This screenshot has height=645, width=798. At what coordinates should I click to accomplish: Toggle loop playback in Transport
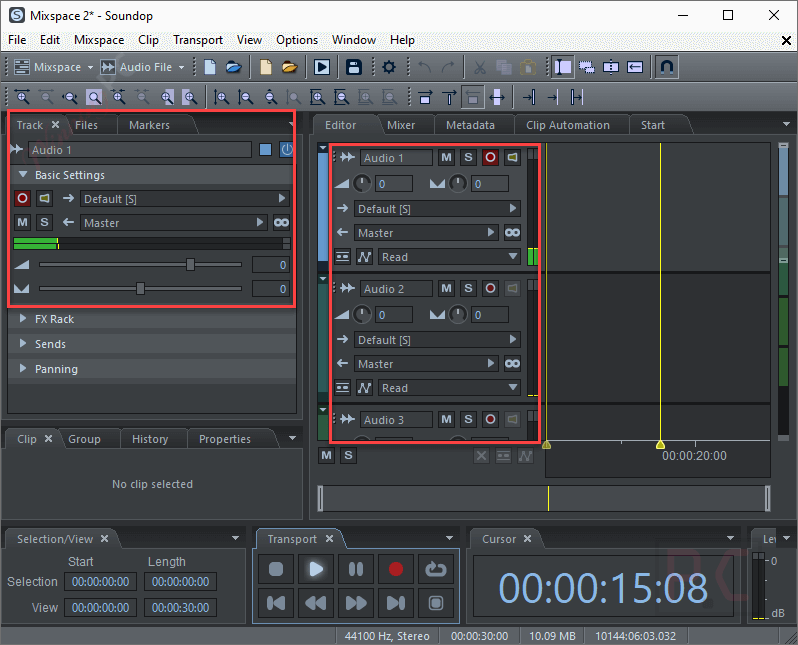tap(436, 569)
